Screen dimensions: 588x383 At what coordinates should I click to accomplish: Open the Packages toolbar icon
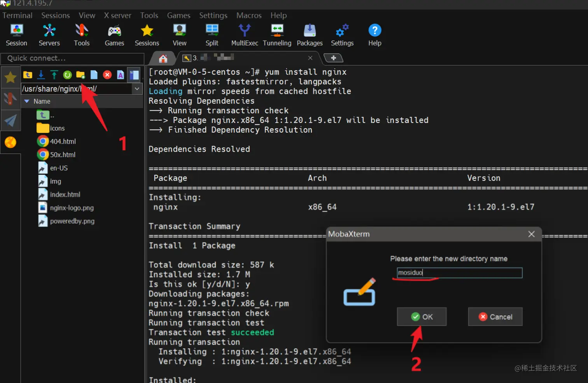coord(310,35)
